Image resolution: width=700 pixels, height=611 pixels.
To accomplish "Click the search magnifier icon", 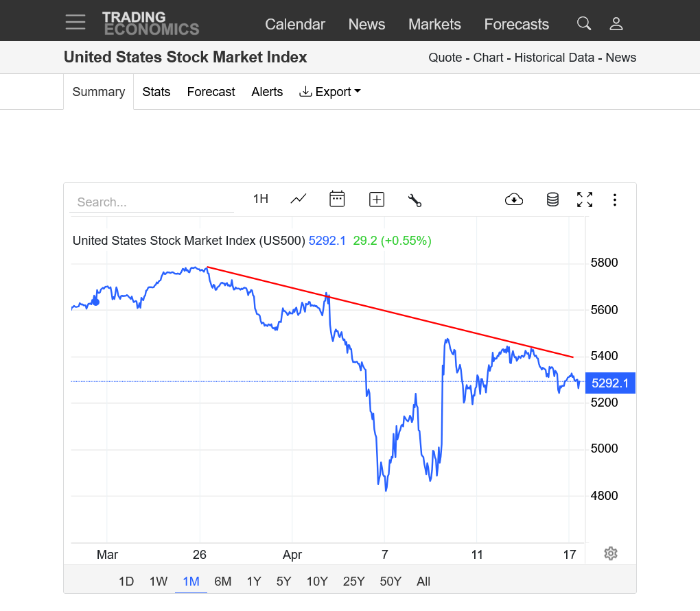I will [584, 23].
